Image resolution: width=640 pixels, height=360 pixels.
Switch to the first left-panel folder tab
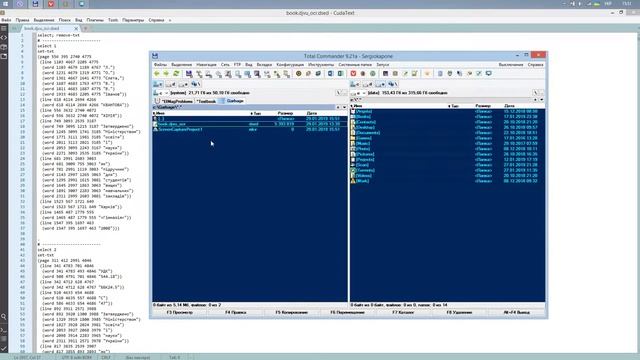tap(174, 101)
